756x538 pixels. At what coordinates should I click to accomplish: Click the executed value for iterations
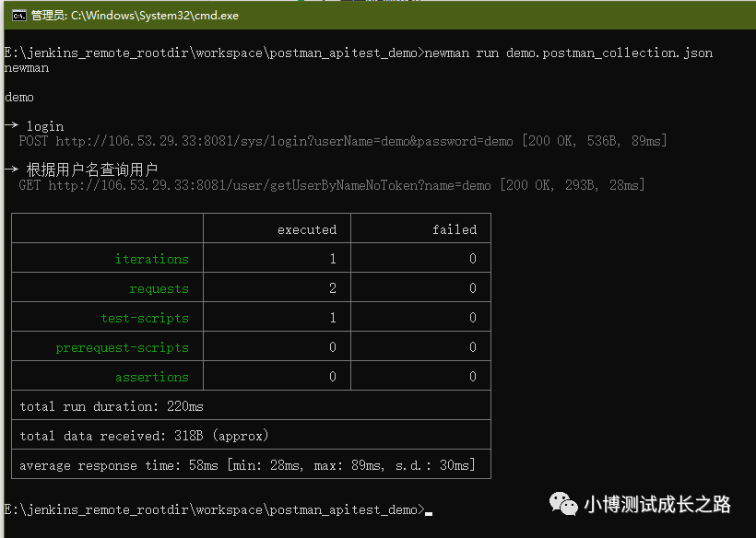point(333,259)
